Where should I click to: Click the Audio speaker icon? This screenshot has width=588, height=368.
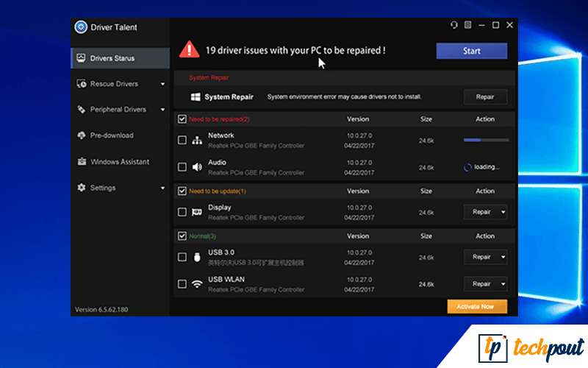(197, 167)
